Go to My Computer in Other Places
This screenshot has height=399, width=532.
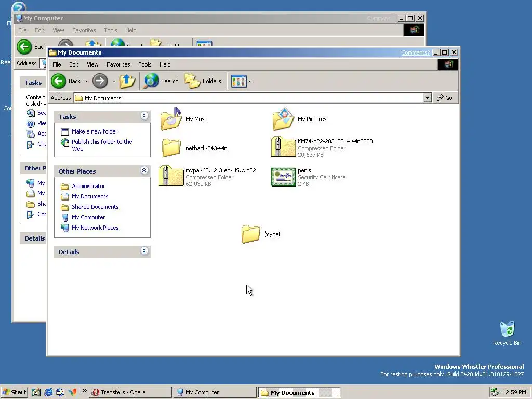click(x=88, y=217)
